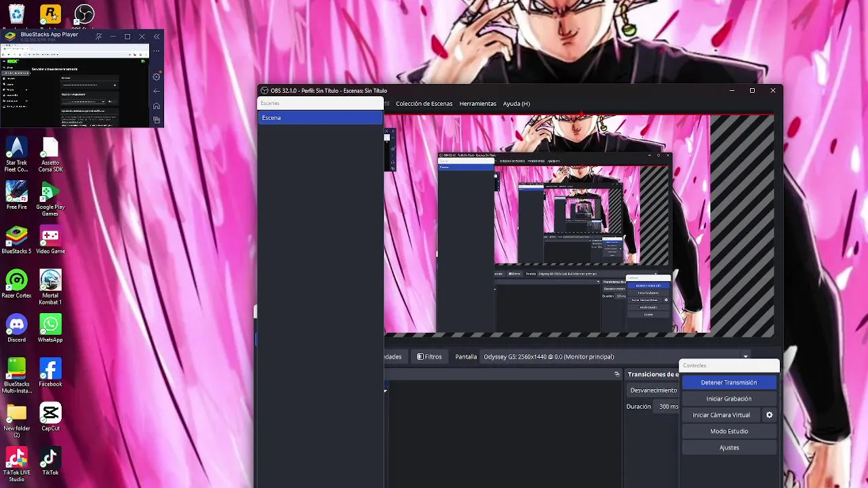The width and height of the screenshot is (868, 488).
Task: Click the Escenas panel header
Action: coord(320,103)
